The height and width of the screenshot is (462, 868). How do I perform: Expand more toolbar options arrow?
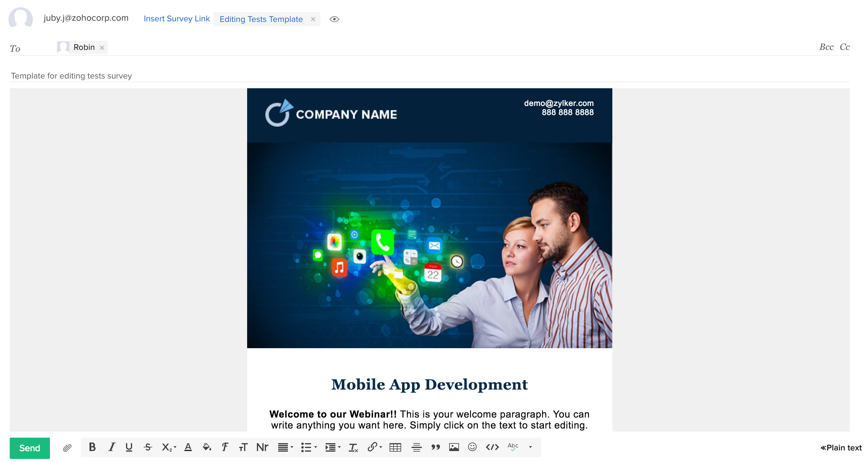(530, 447)
